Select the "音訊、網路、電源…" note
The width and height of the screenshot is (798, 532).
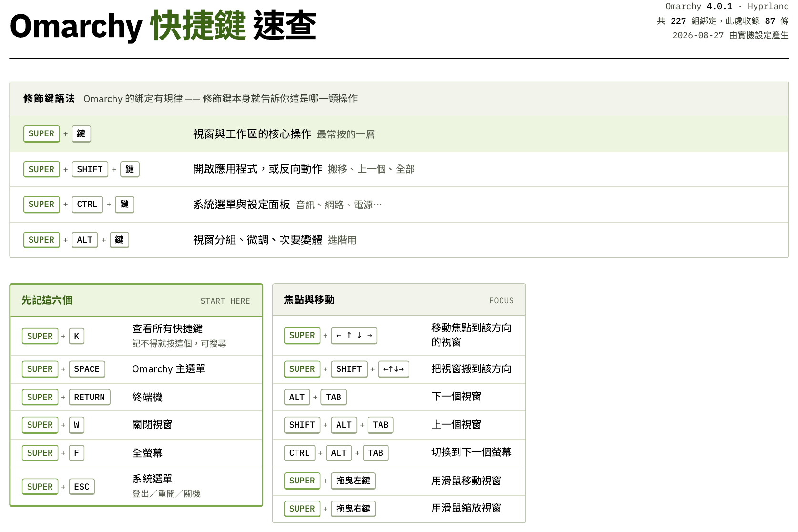pos(339,205)
